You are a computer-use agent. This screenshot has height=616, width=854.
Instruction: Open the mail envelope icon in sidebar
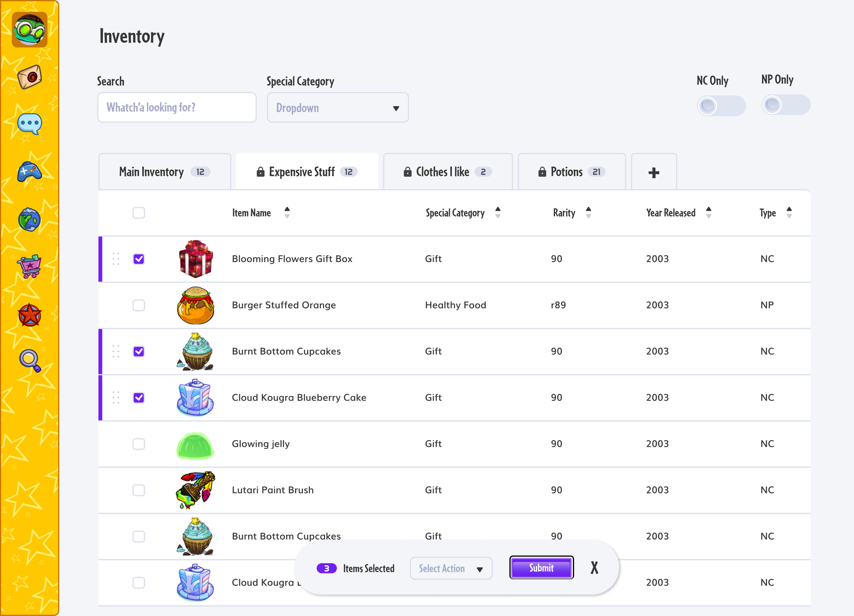tap(29, 77)
